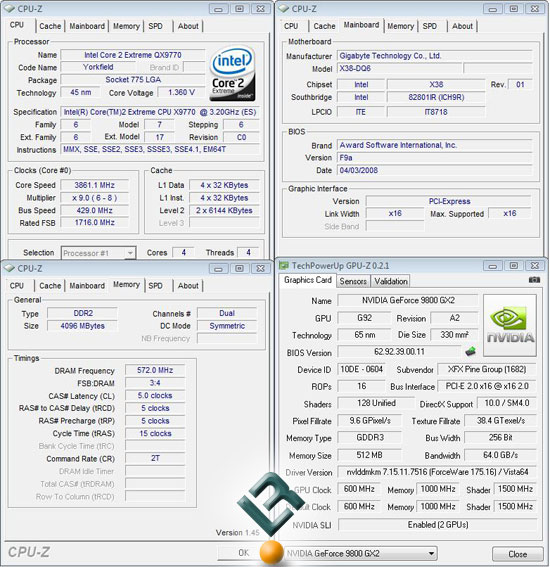Select Mainboard tab in the Memory CPU-Z window
Viewport: 550px width, 567px height.
coord(87,286)
